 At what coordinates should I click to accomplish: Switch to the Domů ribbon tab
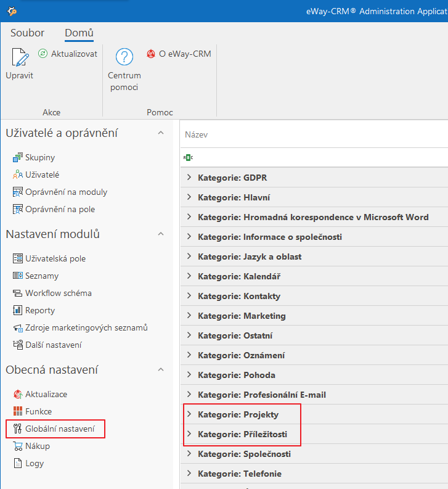click(x=79, y=33)
